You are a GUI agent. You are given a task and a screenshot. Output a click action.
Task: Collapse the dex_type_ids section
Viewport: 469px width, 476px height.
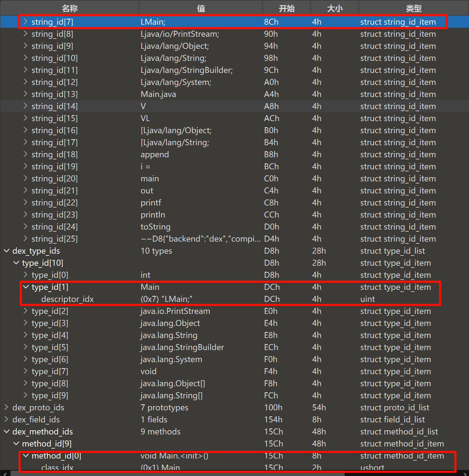pyautogui.click(x=6, y=251)
